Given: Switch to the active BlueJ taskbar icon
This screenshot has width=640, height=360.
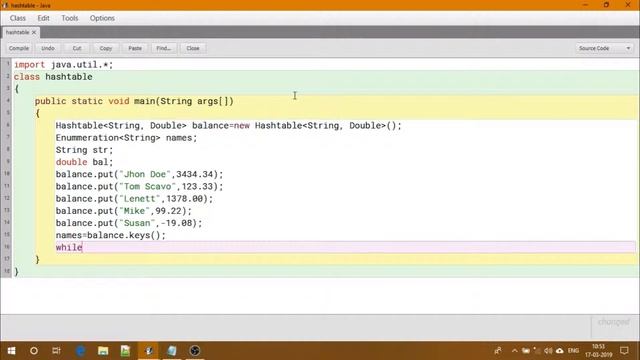Looking at the screenshot, I should pyautogui.click(x=149, y=351).
